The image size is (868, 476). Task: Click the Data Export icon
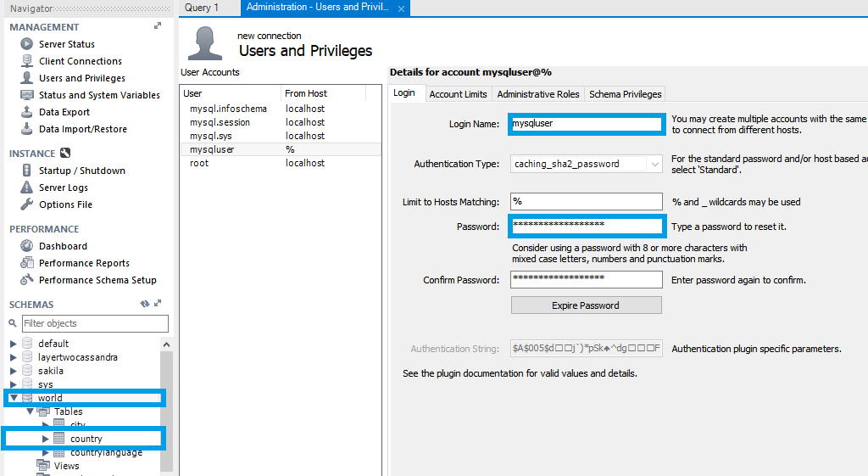pyautogui.click(x=26, y=112)
